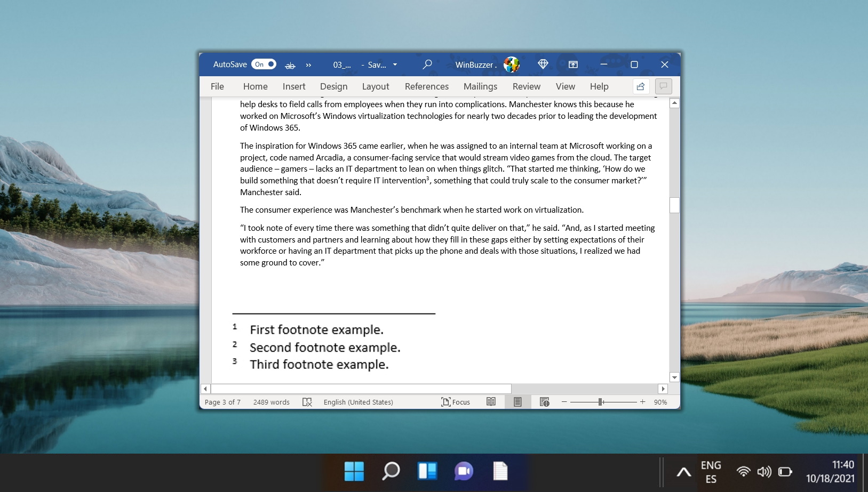Click Page 3 of 7 in status bar
This screenshot has width=868, height=492.
[222, 402]
